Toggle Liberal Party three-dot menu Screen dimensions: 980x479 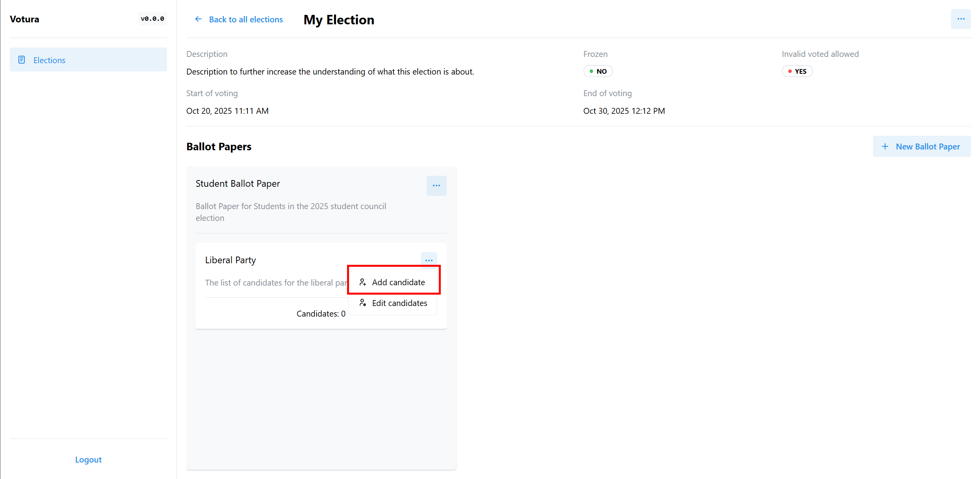[429, 260]
